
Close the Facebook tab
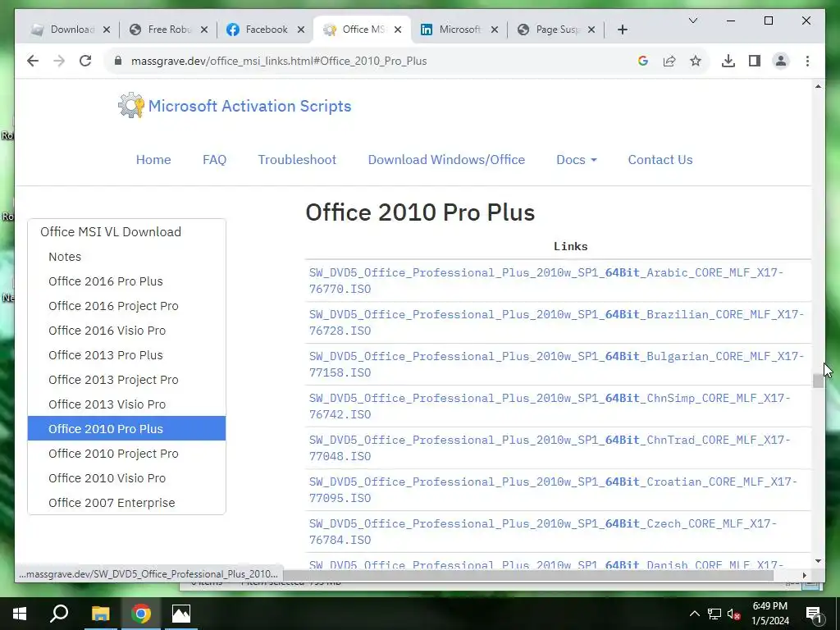(301, 30)
